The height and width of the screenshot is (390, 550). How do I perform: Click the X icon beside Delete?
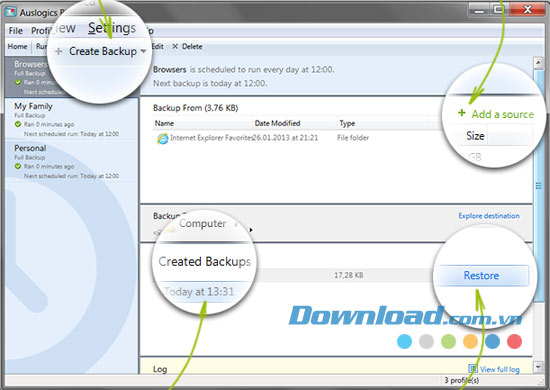[x=175, y=46]
